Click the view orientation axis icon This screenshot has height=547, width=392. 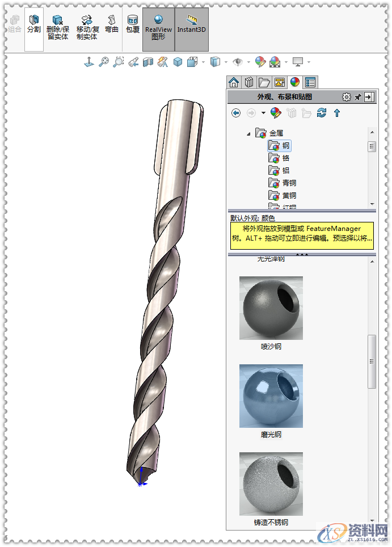pos(89,62)
